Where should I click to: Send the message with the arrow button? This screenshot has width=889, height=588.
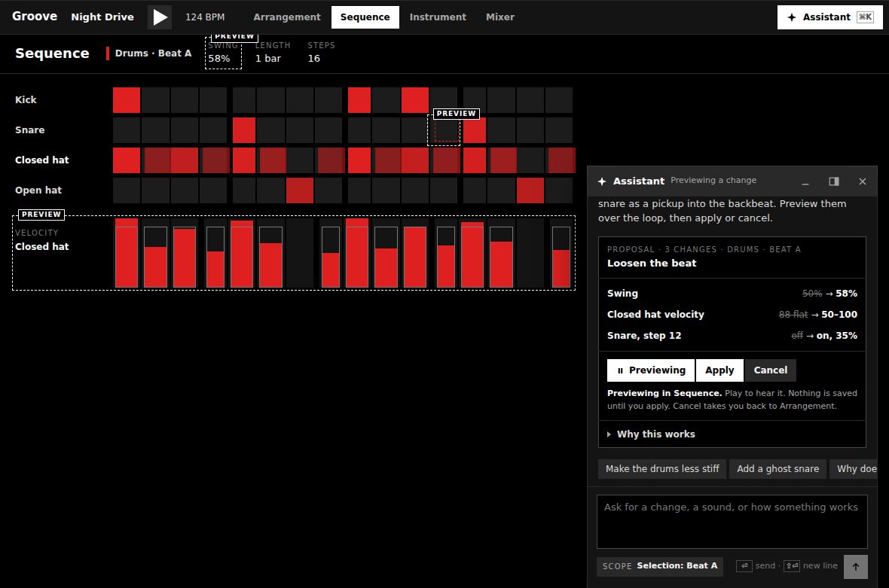pyautogui.click(x=856, y=566)
